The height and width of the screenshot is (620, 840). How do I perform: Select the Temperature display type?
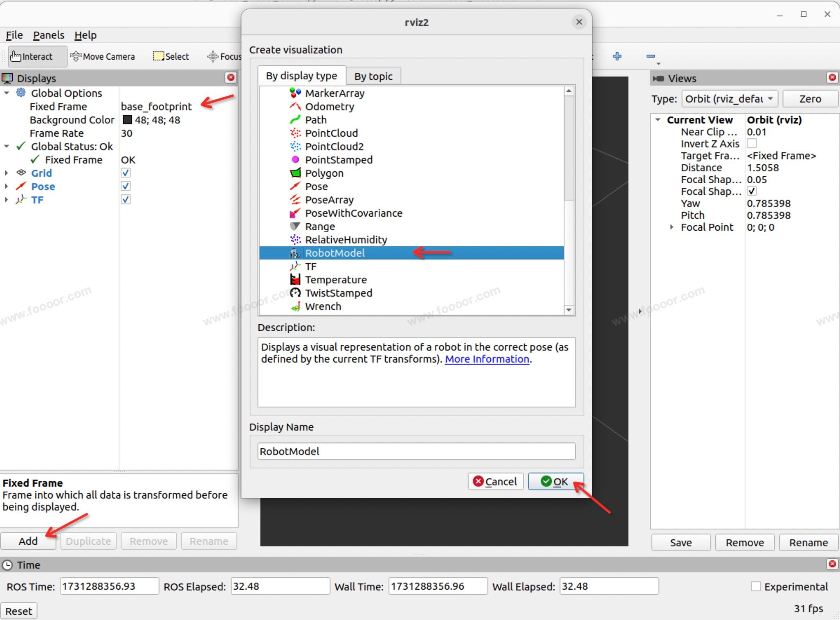pos(335,280)
